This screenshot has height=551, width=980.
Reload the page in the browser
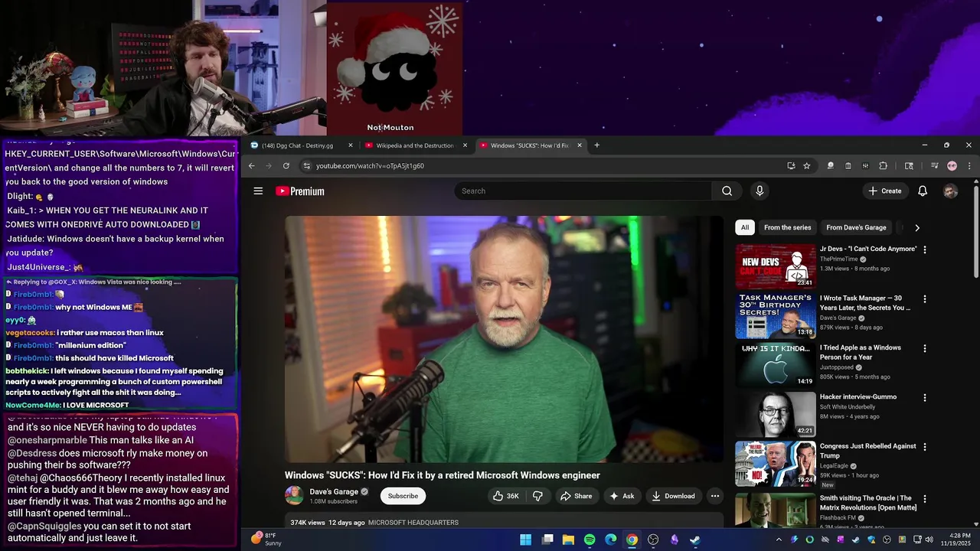coord(286,166)
